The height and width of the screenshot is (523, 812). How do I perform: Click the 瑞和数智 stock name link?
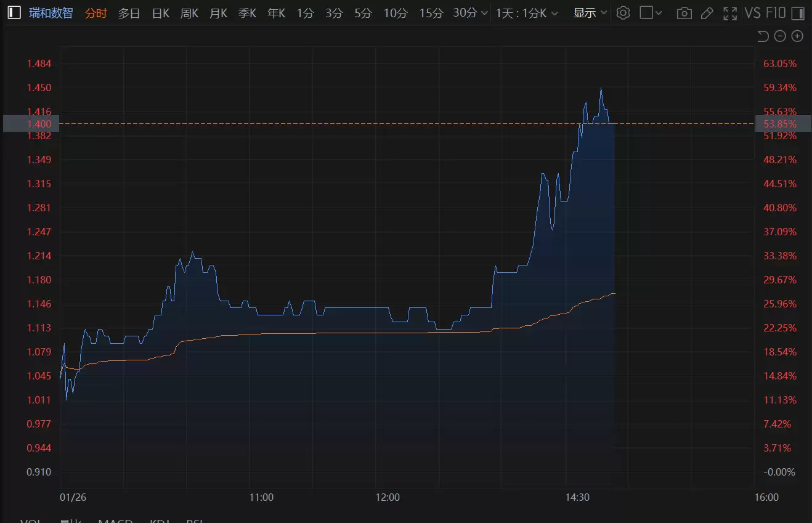51,13
